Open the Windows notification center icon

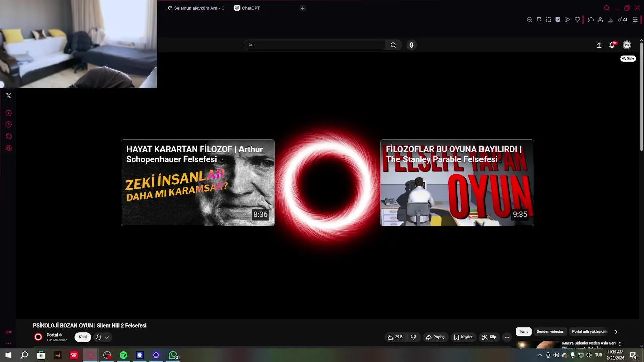pos(633,355)
